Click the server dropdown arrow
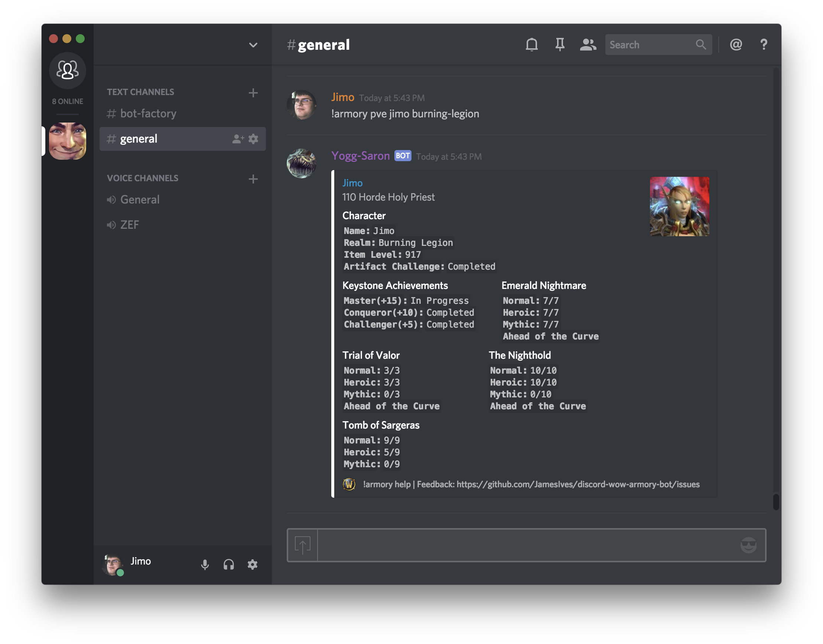The image size is (823, 644). (x=254, y=44)
